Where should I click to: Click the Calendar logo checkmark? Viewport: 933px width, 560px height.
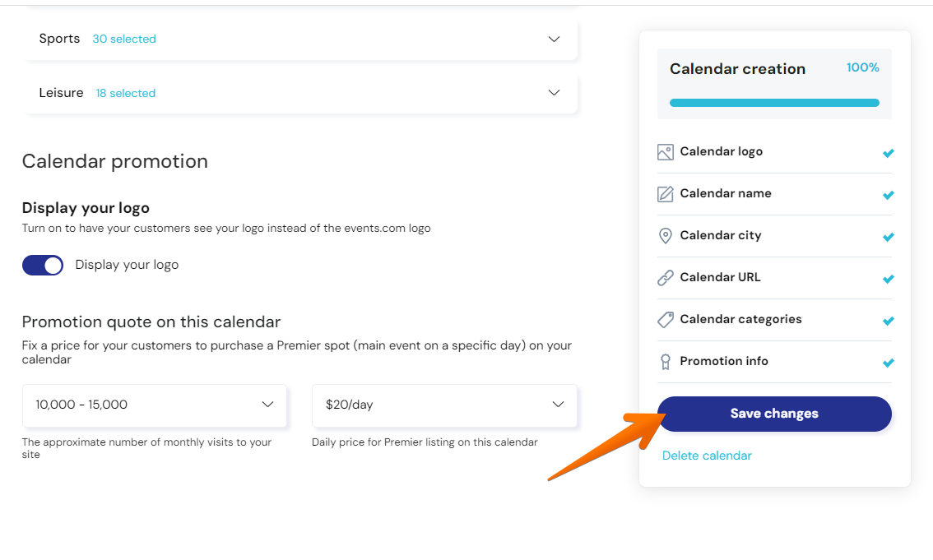(x=888, y=153)
